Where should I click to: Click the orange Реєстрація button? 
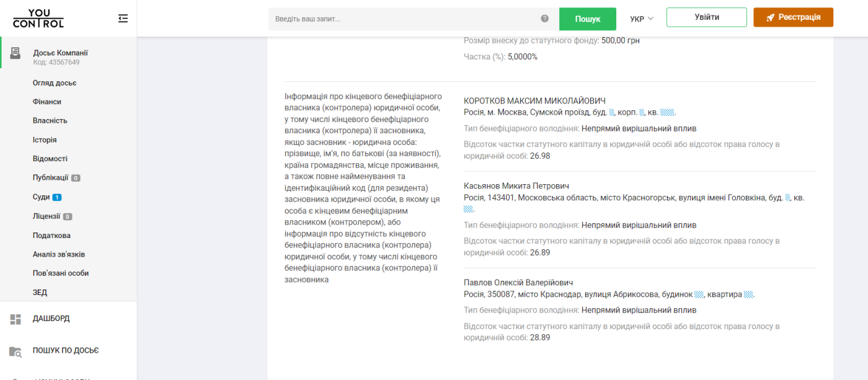[x=793, y=17]
